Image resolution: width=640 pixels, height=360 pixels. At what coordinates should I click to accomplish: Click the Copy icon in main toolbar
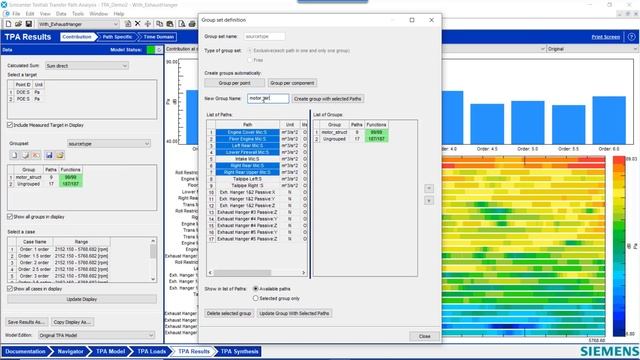(160, 24)
